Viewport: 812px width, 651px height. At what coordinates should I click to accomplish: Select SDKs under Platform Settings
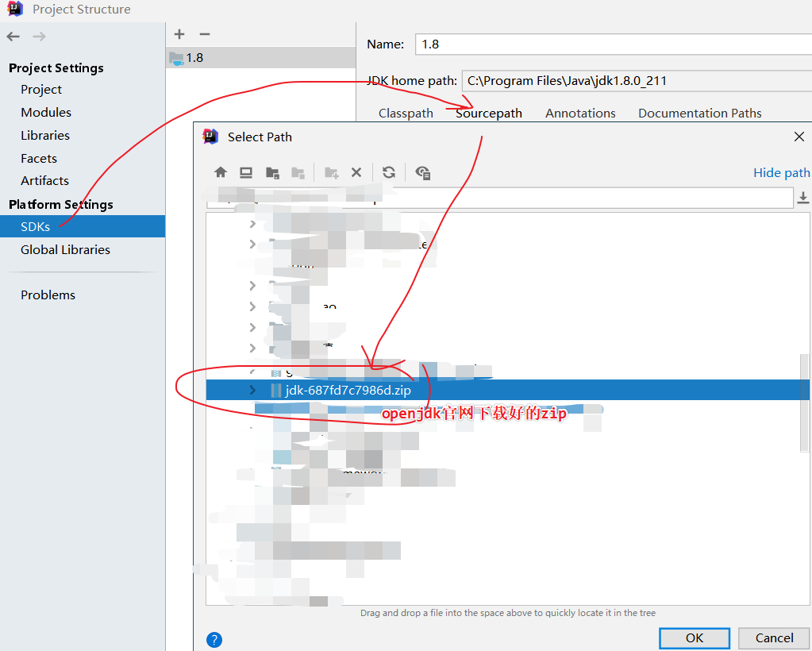tap(83, 226)
